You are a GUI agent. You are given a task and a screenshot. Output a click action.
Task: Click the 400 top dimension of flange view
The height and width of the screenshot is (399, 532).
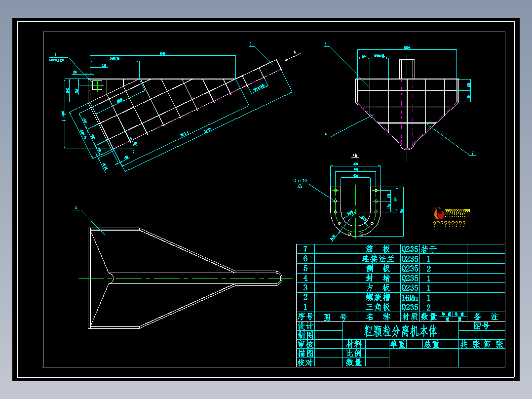tap(355, 164)
